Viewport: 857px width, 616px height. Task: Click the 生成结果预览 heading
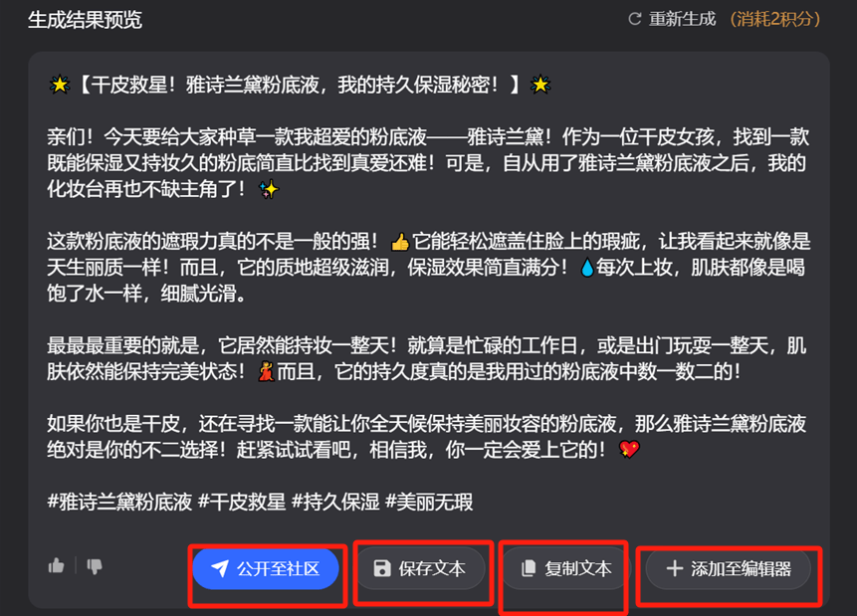tap(85, 20)
